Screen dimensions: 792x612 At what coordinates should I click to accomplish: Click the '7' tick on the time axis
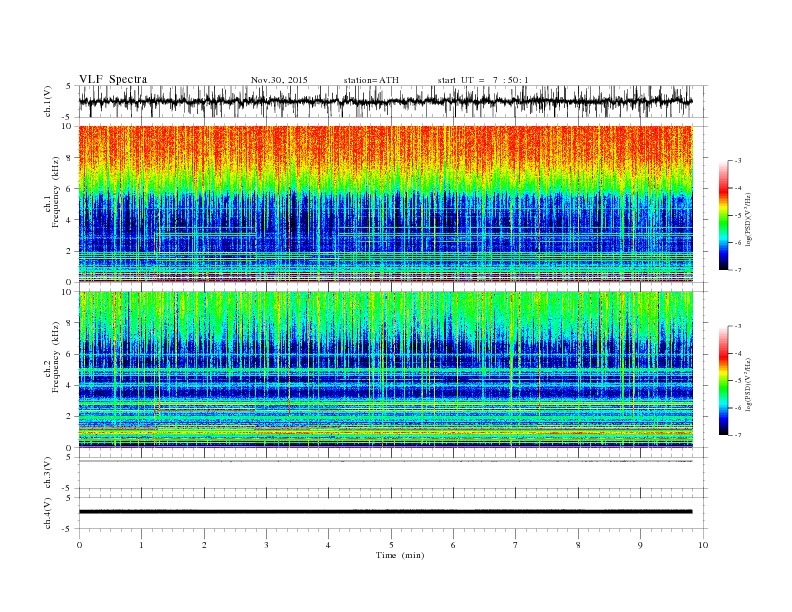[x=516, y=545]
